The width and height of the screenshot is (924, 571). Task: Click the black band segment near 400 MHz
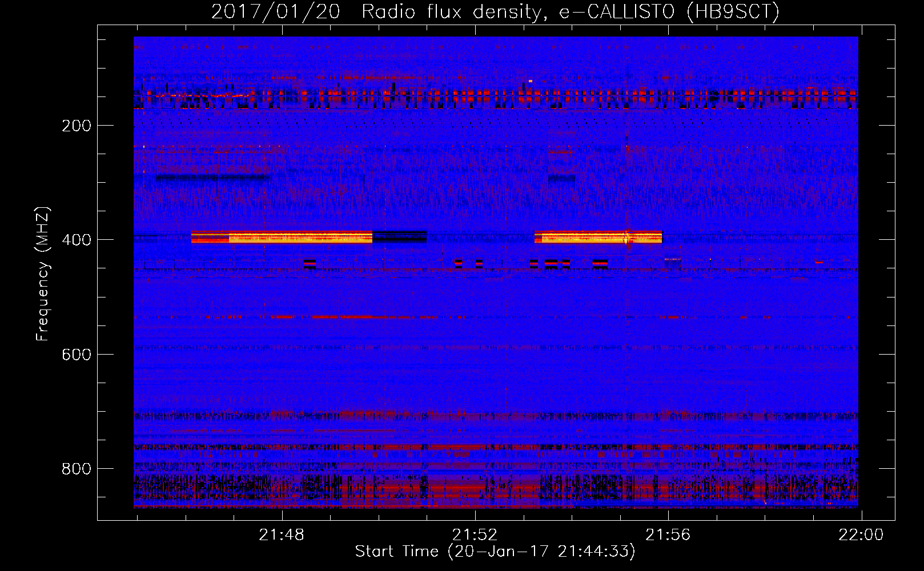click(x=400, y=236)
